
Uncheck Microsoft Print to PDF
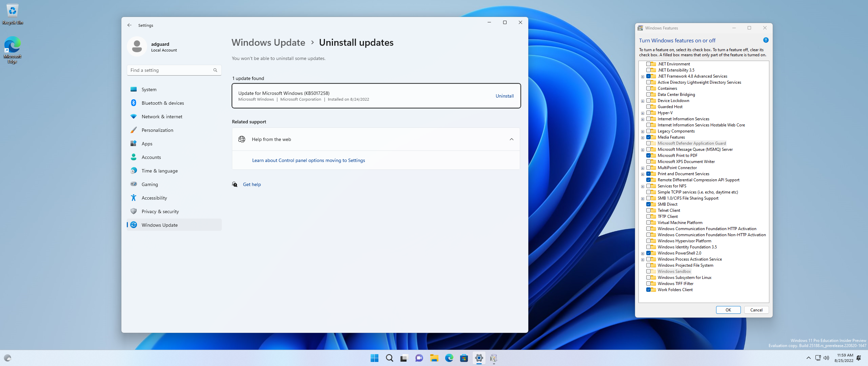click(x=648, y=155)
